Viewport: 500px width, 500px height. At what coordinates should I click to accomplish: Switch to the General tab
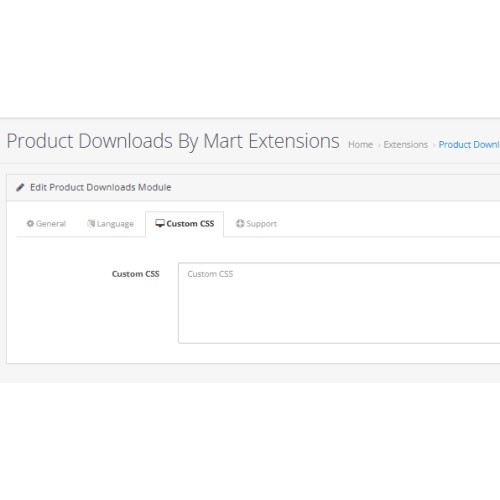pyautogui.click(x=46, y=224)
